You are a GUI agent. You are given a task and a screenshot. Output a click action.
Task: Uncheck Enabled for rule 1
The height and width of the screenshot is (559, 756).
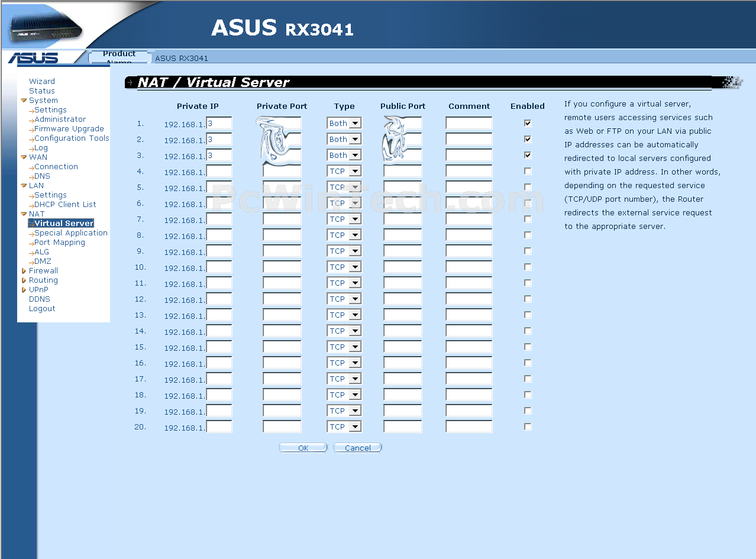[x=528, y=123]
